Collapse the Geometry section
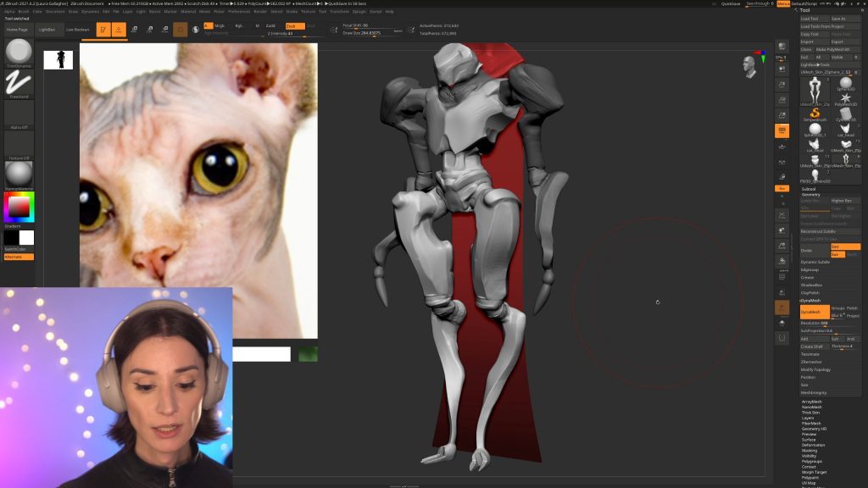868x488 pixels. pyautogui.click(x=811, y=195)
